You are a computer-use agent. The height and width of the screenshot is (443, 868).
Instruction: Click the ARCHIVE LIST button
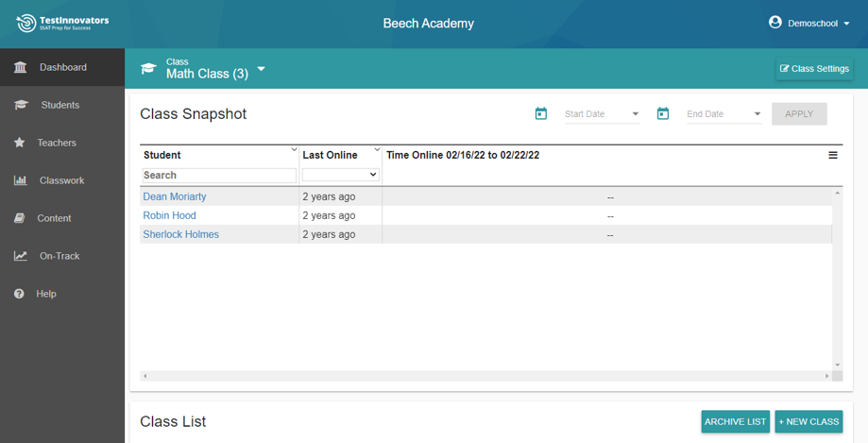coord(735,421)
